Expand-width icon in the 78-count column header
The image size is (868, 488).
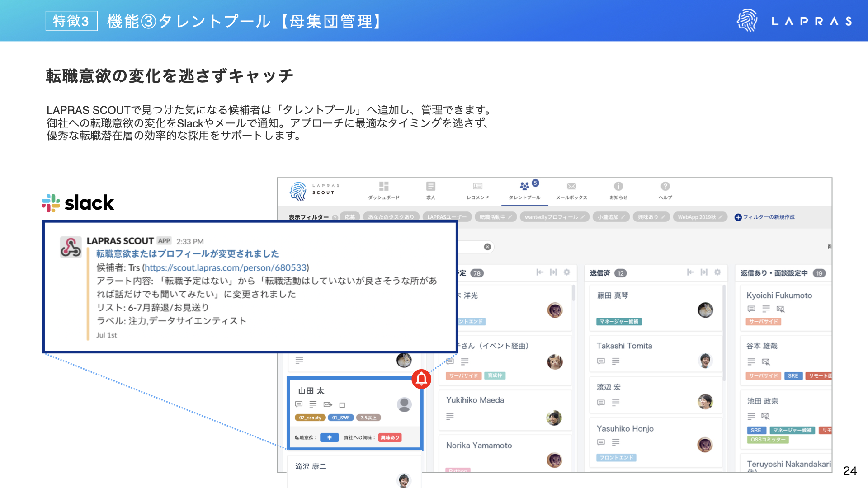553,272
